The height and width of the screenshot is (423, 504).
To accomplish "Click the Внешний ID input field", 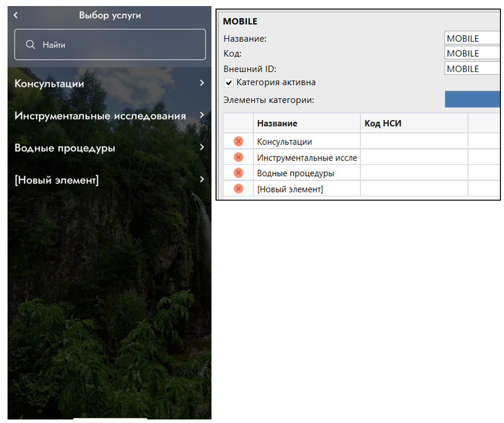I will click(x=472, y=68).
